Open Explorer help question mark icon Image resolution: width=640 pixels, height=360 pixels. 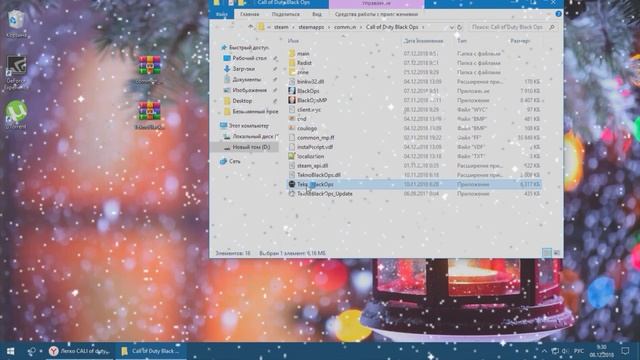pyautogui.click(x=558, y=14)
